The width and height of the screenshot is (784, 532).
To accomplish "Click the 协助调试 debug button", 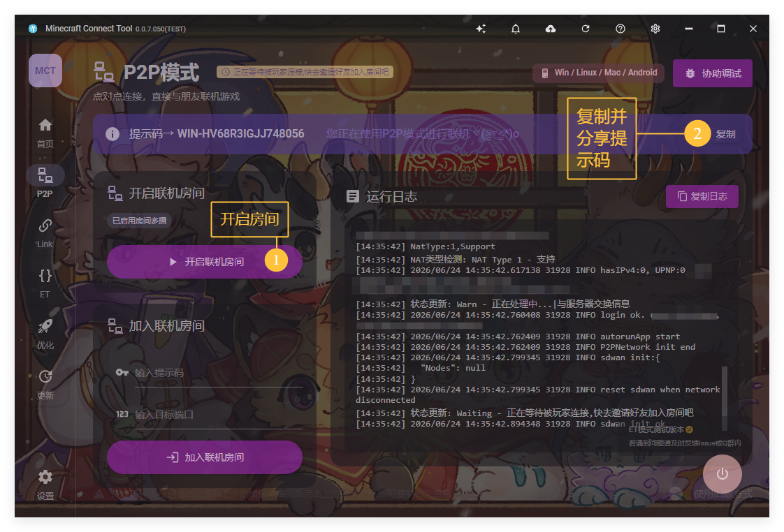I will pyautogui.click(x=713, y=73).
